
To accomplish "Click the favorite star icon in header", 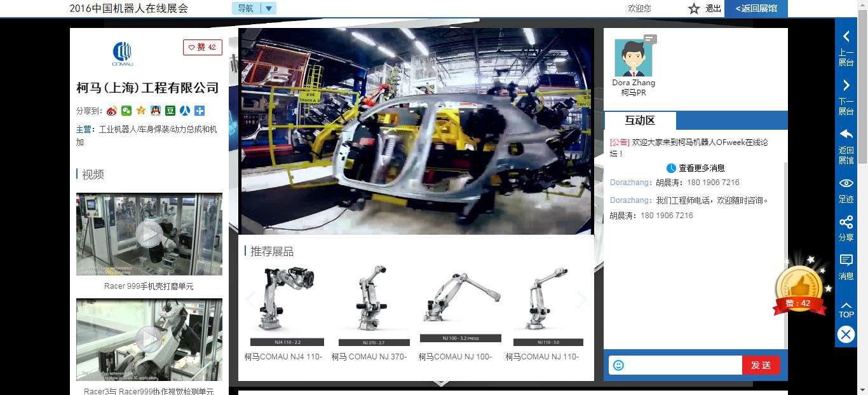I will [x=694, y=8].
